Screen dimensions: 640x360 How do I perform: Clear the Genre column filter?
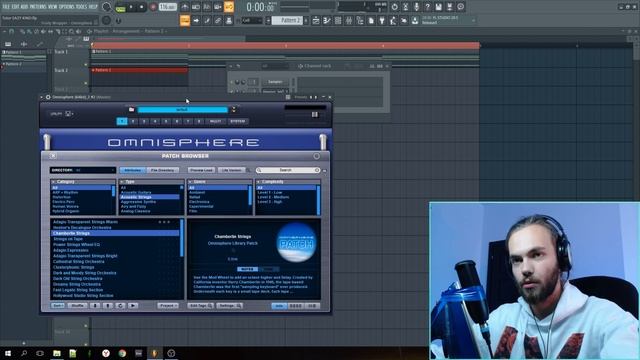[x=190, y=182]
